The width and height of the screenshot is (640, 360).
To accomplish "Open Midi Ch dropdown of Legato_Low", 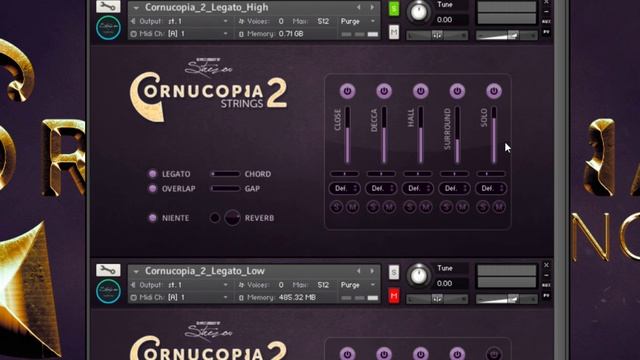I will point(180,298).
